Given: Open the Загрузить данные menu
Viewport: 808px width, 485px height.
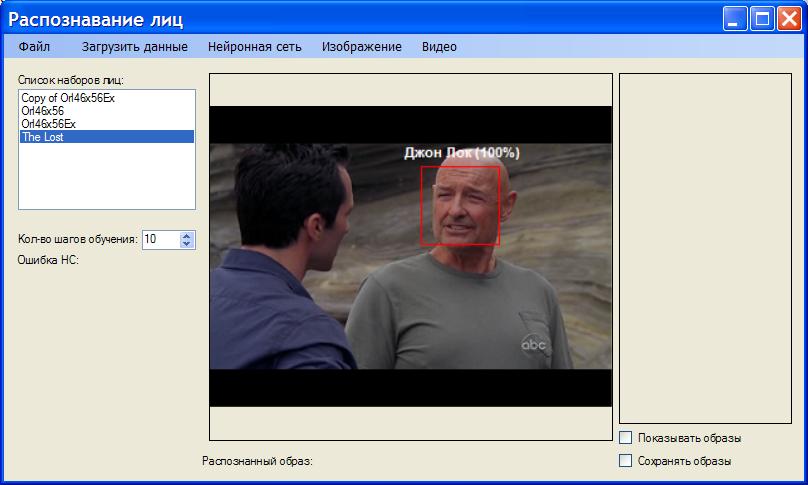Looking at the screenshot, I should click(134, 47).
